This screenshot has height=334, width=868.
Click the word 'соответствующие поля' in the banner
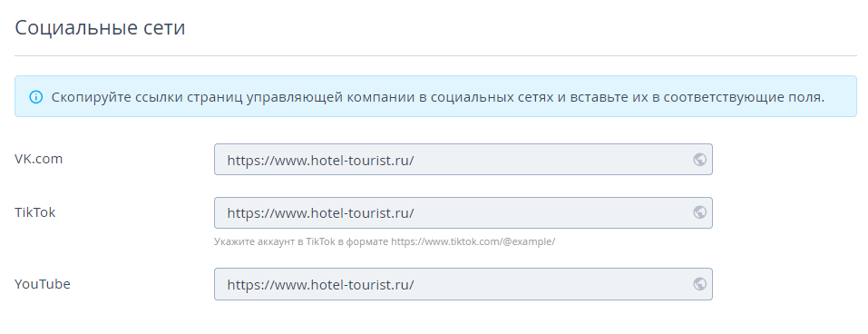(x=744, y=97)
